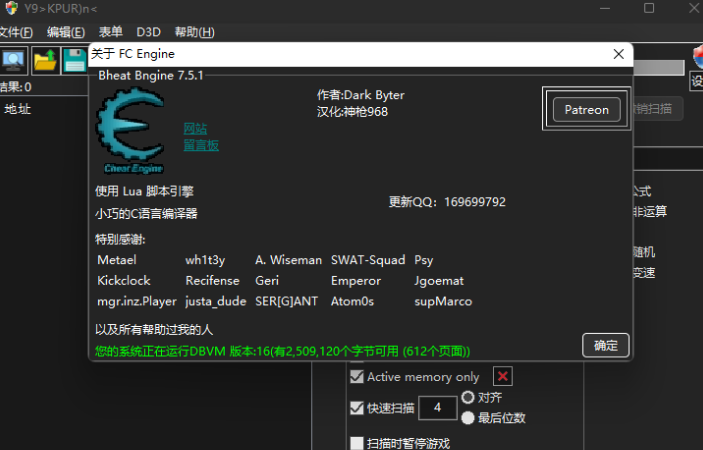Click the name mgr.inz.Player

(x=137, y=302)
